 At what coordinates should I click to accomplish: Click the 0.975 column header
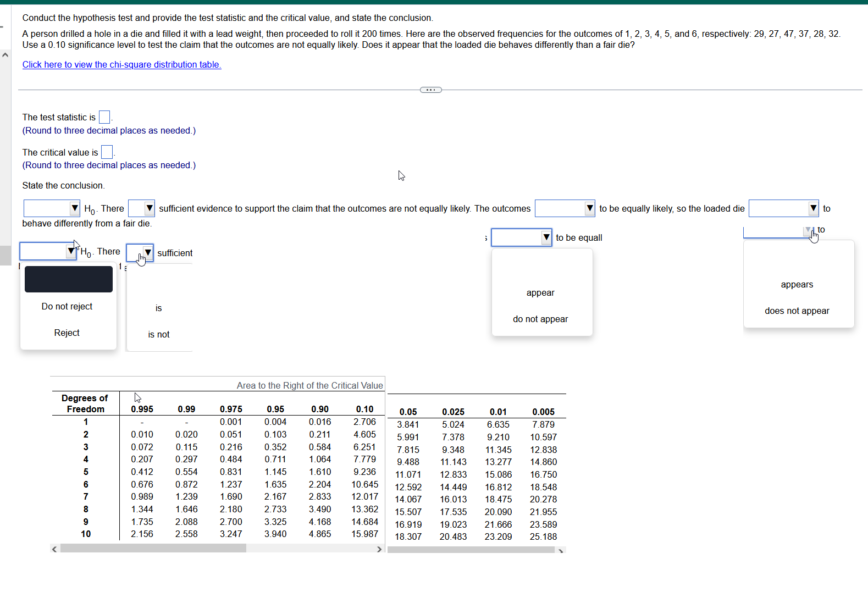coord(231,409)
